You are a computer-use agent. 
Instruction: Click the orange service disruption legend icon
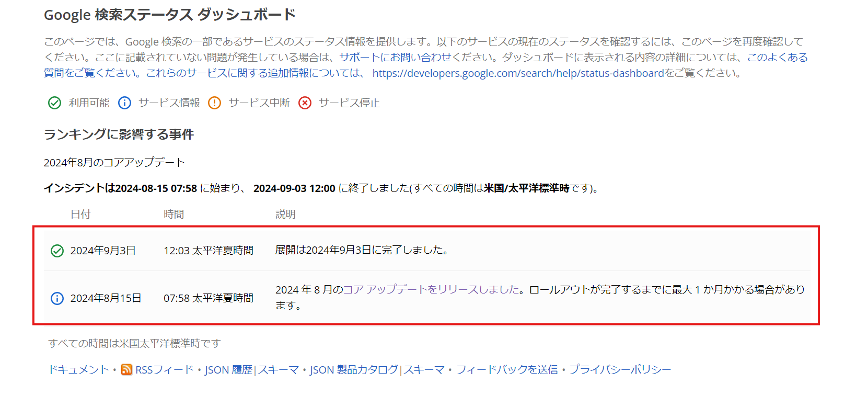(x=214, y=103)
